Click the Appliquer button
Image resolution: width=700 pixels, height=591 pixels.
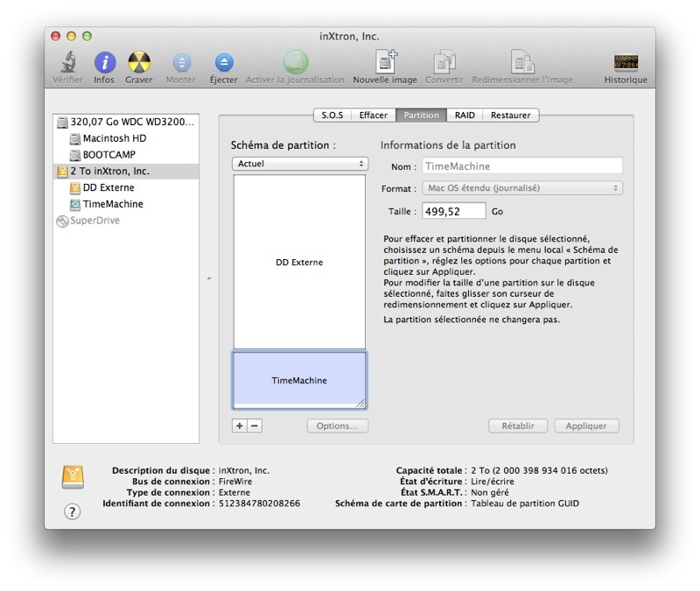click(x=585, y=425)
